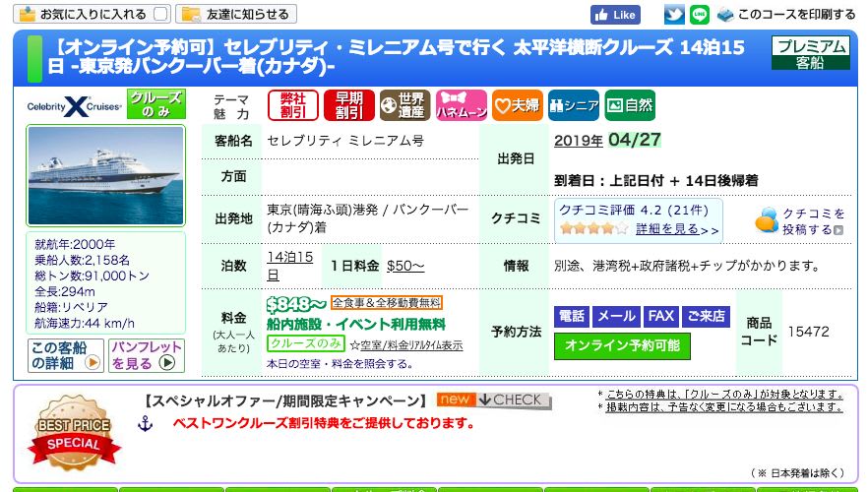This screenshot has width=868, height=492.
Task: Open この客船の詳細 button
Action: tap(66, 355)
